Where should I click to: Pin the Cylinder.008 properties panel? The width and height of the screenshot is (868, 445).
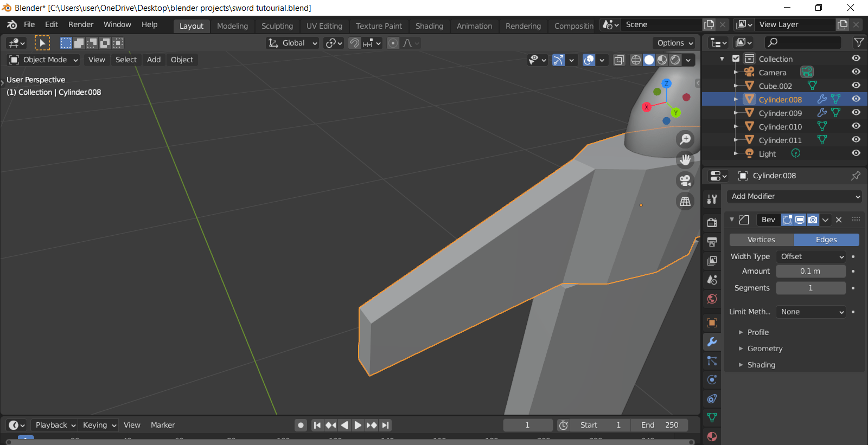point(856,176)
